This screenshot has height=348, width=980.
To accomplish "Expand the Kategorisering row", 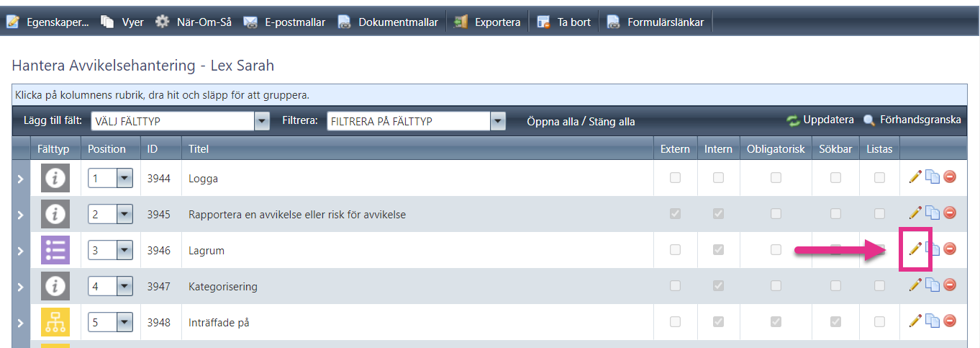I will pyautogui.click(x=20, y=287).
